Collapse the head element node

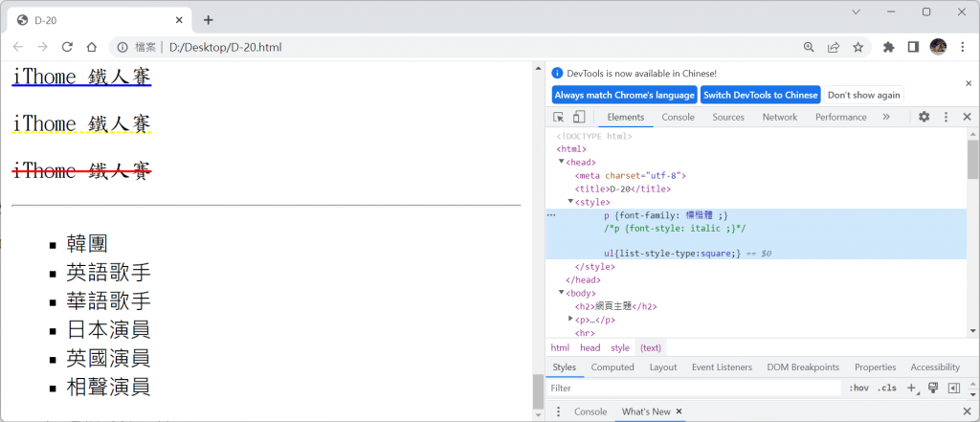coord(562,163)
